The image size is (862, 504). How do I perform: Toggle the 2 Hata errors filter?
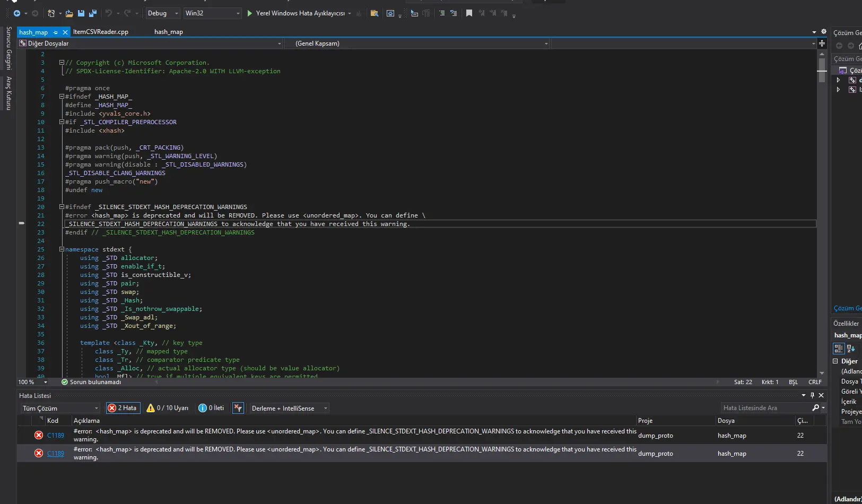[x=123, y=408]
